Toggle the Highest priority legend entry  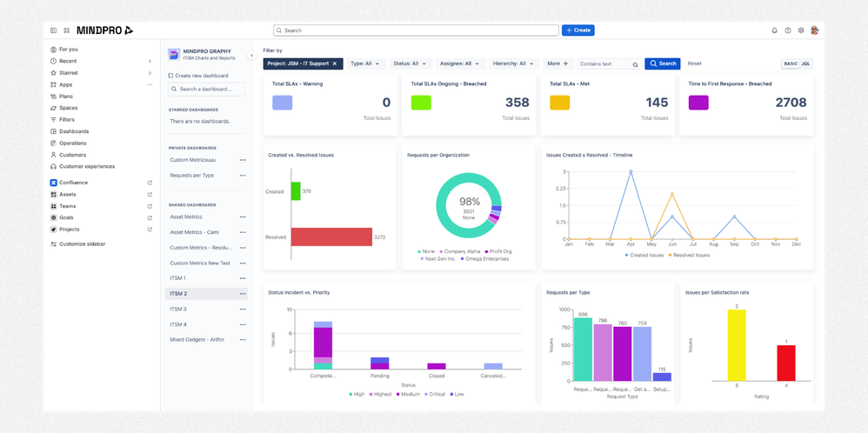pos(380,394)
